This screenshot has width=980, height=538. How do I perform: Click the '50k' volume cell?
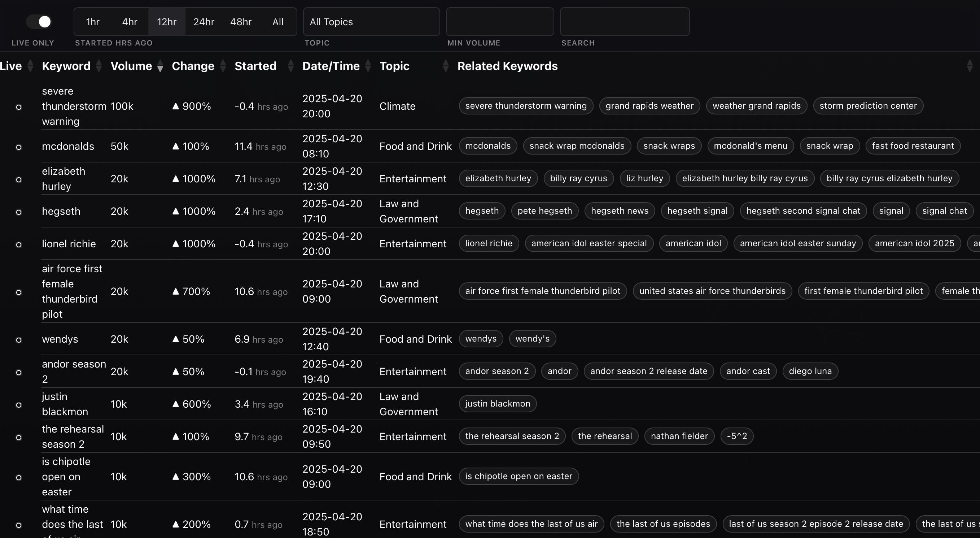[x=119, y=146]
